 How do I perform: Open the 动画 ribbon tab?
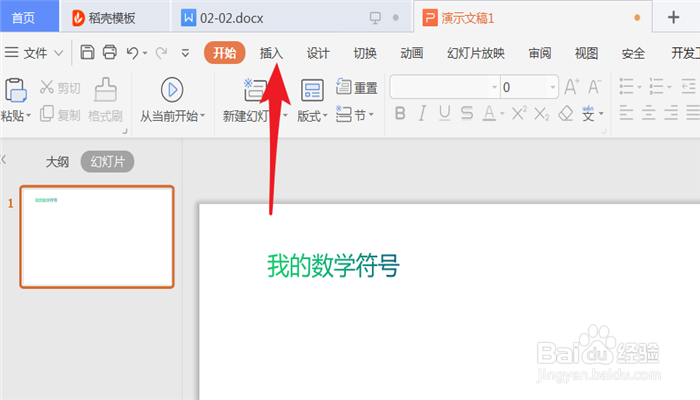click(412, 54)
